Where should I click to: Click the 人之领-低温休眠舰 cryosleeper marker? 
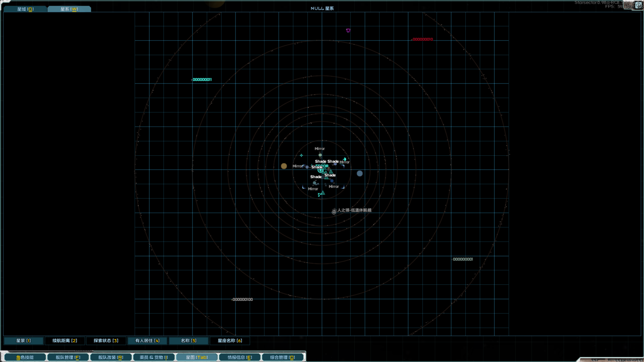coord(334,212)
